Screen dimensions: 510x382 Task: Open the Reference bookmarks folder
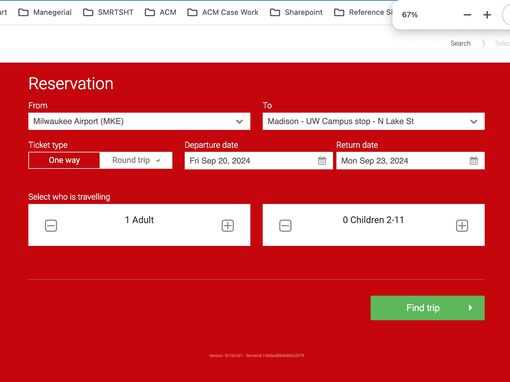363,12
